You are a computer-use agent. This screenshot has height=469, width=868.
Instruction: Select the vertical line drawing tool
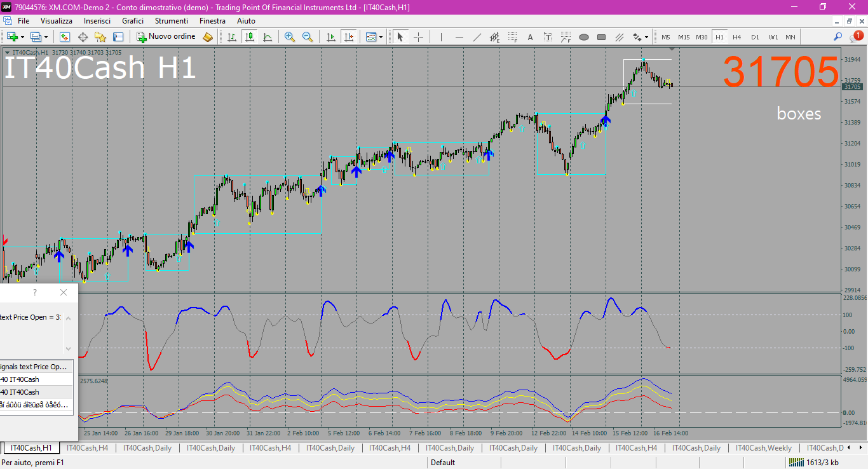point(441,37)
